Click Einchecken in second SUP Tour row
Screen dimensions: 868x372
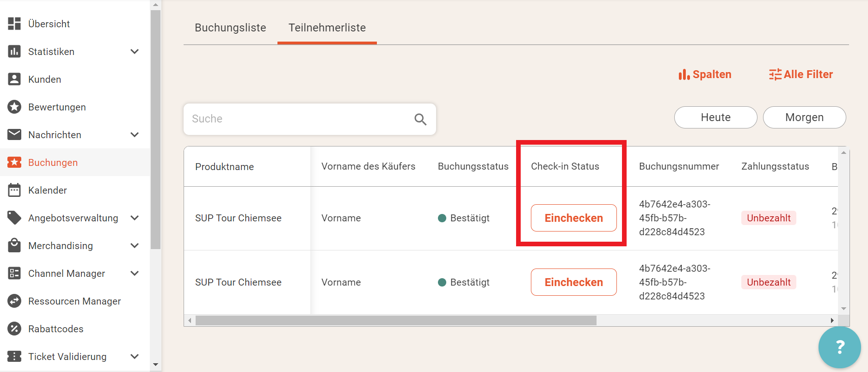573,282
